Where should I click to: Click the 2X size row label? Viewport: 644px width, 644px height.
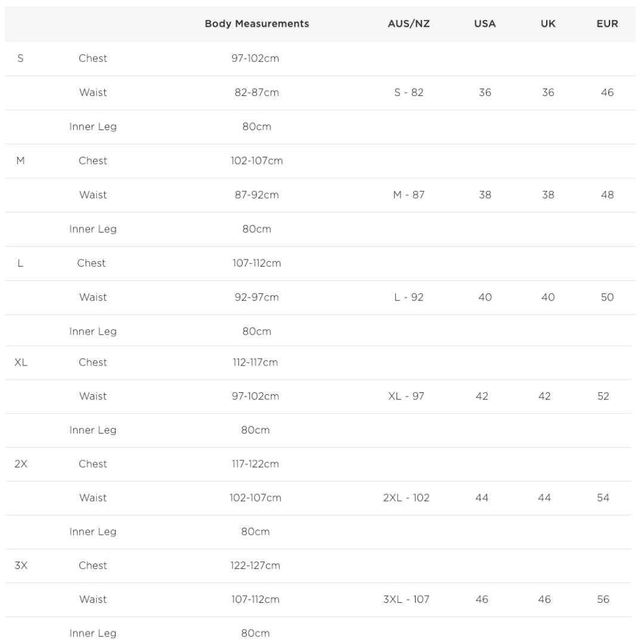point(21,464)
